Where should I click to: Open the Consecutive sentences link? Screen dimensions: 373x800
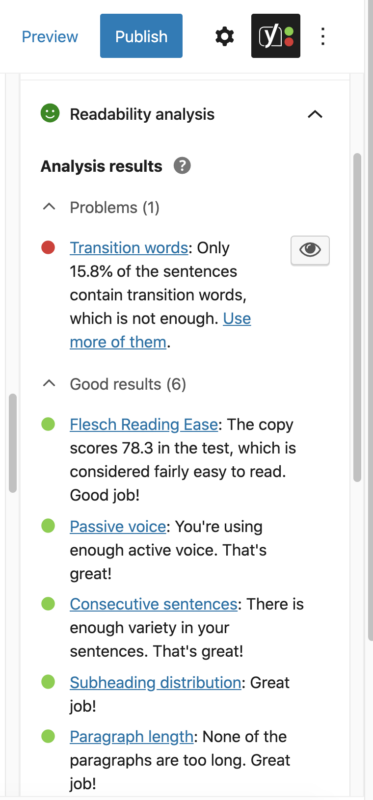pyautogui.click(x=154, y=604)
